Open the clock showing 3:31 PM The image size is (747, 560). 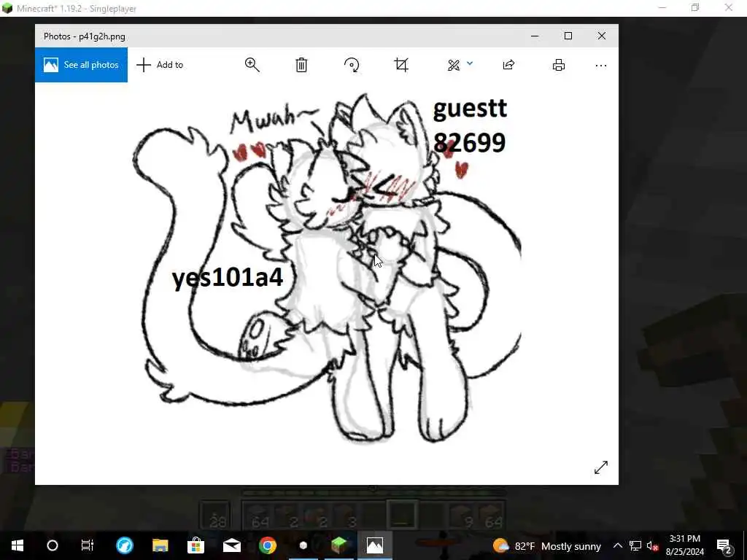685,545
